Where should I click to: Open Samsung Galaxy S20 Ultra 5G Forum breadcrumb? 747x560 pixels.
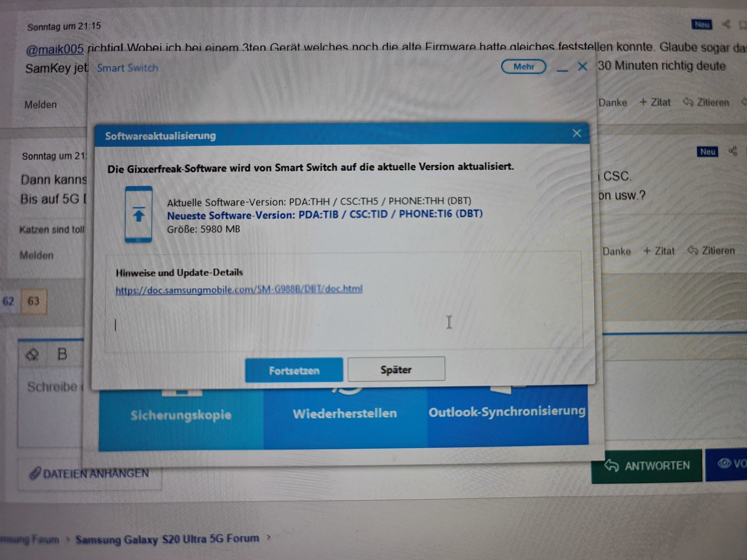pos(167,539)
